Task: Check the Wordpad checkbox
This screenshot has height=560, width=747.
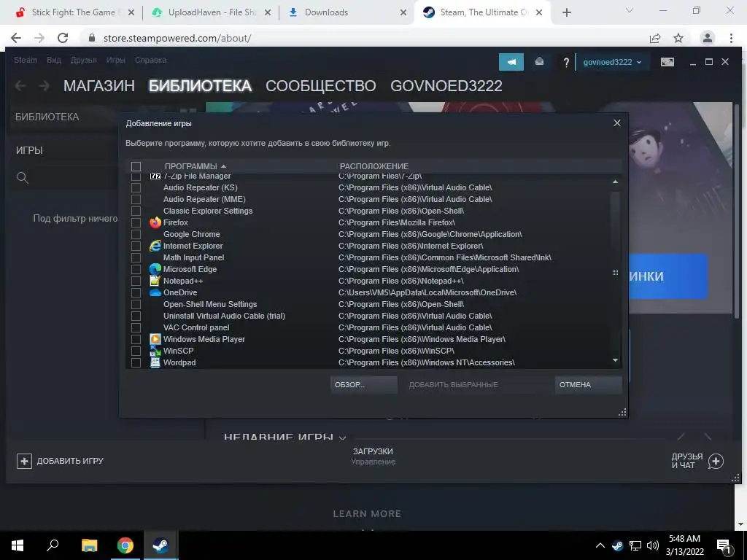Action: [136, 362]
